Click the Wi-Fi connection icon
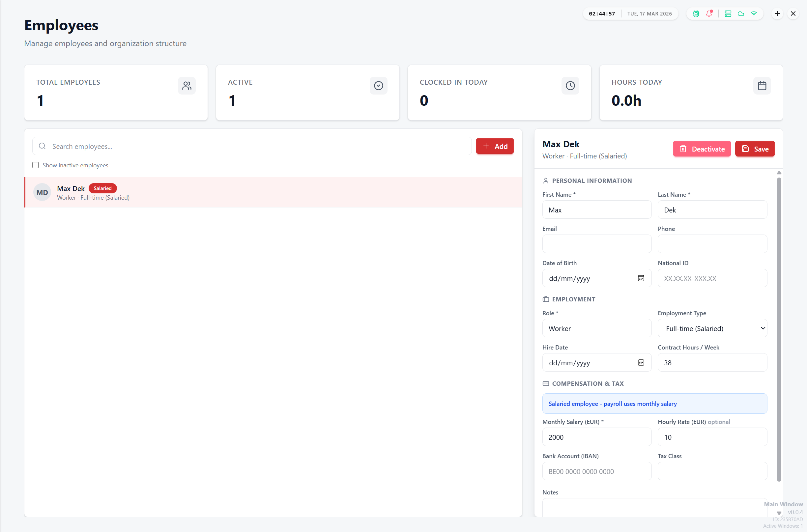The image size is (807, 532). click(754, 14)
